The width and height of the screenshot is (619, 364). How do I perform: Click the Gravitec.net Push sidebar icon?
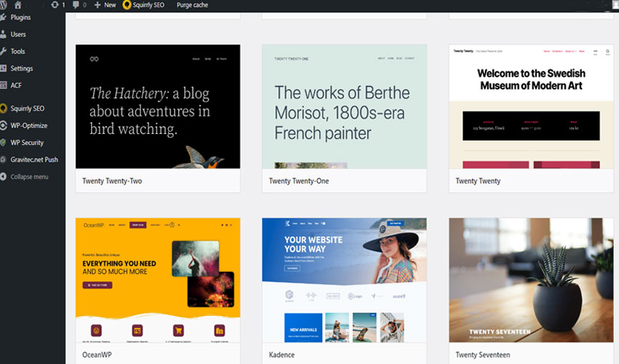[3, 159]
